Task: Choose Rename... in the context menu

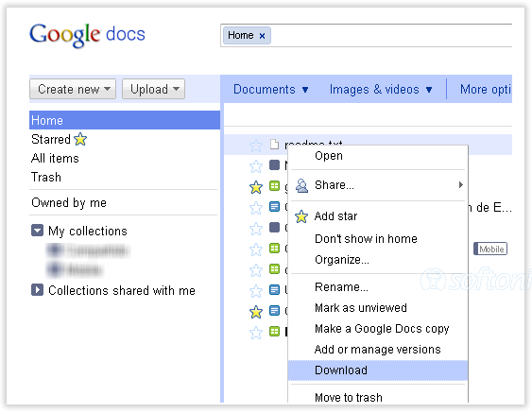Action: tap(341, 287)
